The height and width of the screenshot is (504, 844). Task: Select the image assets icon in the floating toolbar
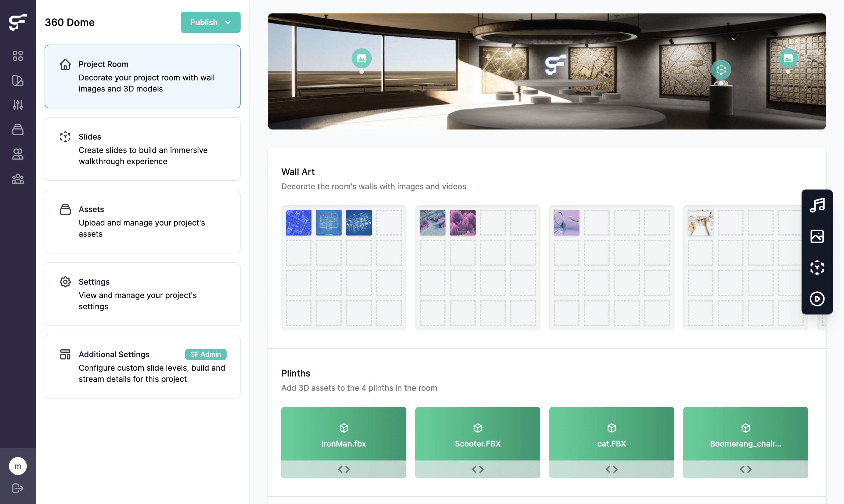coord(817,236)
